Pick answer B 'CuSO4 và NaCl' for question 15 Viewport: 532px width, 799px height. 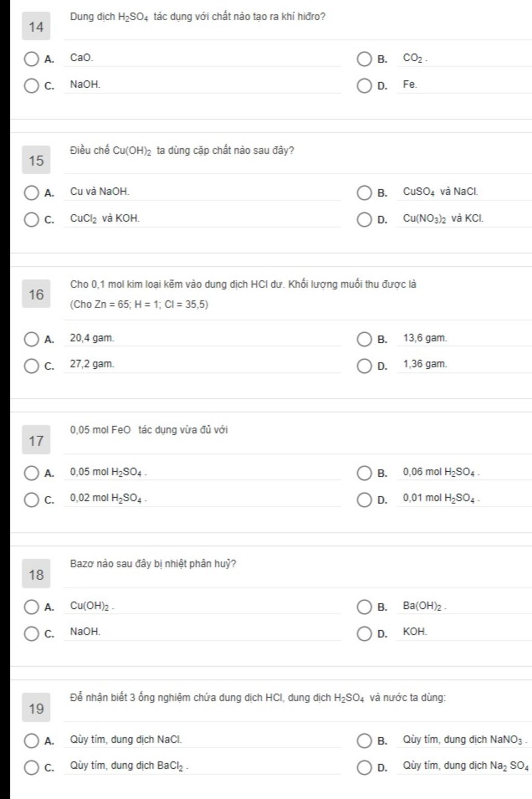(x=364, y=193)
